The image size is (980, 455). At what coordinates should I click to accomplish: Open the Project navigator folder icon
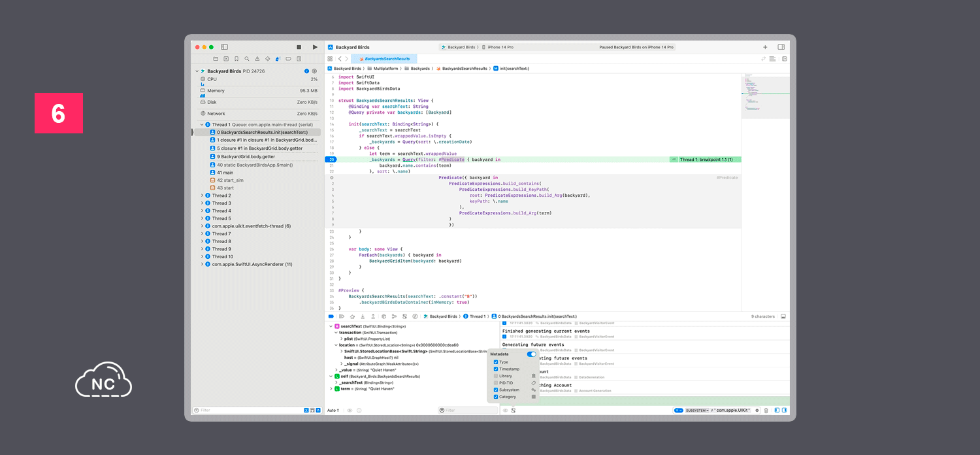216,59
